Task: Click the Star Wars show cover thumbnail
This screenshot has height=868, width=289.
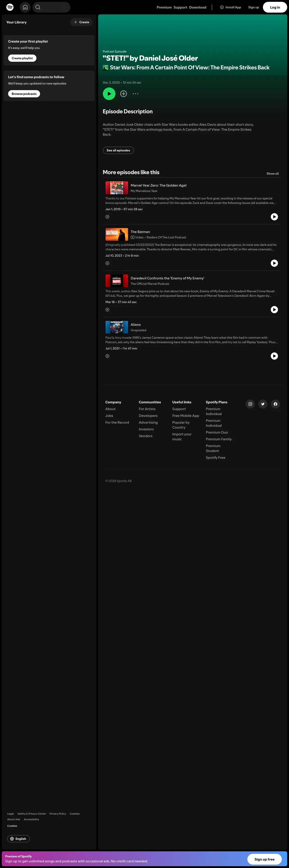Action: point(106,67)
